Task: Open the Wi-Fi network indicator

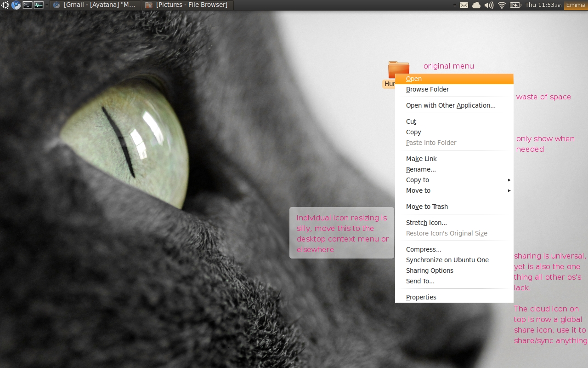Action: pos(502,5)
